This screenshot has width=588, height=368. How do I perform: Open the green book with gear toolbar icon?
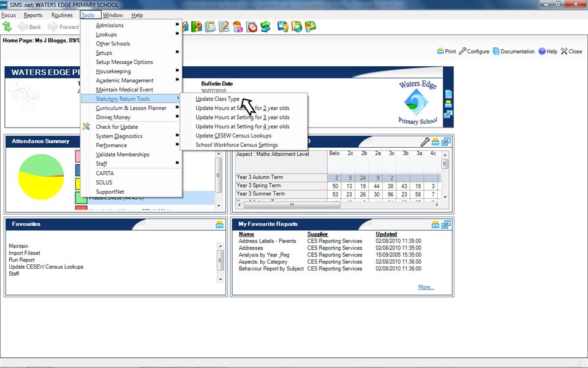tap(196, 26)
